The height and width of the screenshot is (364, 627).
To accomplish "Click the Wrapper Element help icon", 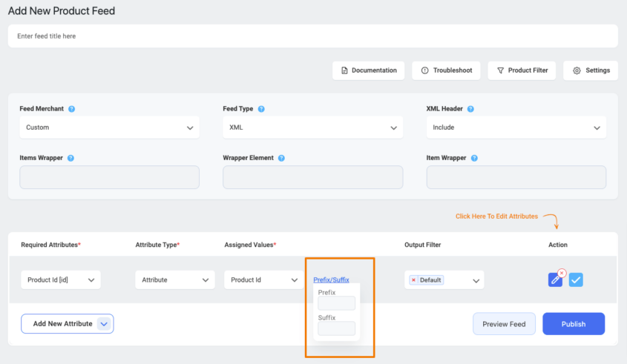I will coord(282,158).
